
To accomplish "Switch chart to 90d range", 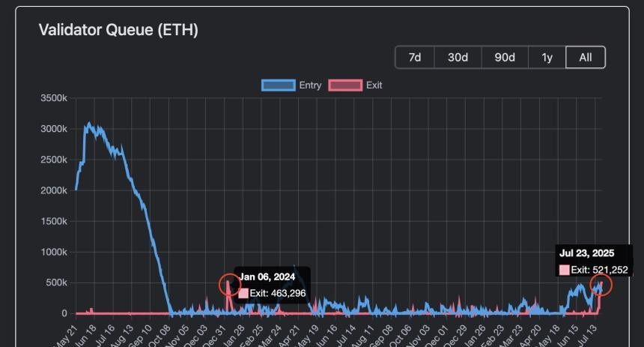I will click(505, 57).
